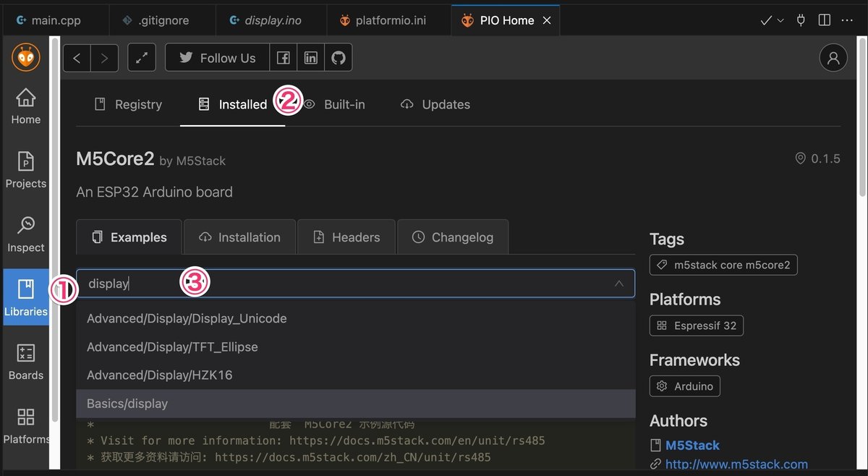
Task: Navigate back with the left arrow button
Action: pyautogui.click(x=77, y=58)
